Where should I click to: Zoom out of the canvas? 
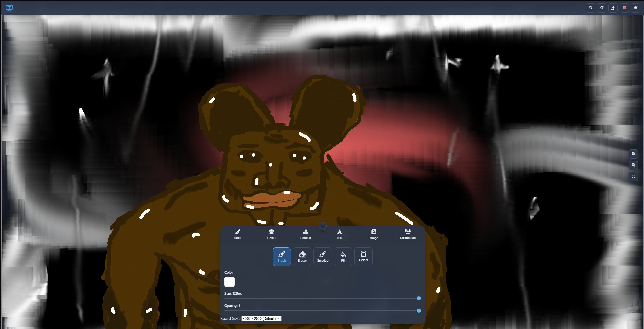[633, 165]
